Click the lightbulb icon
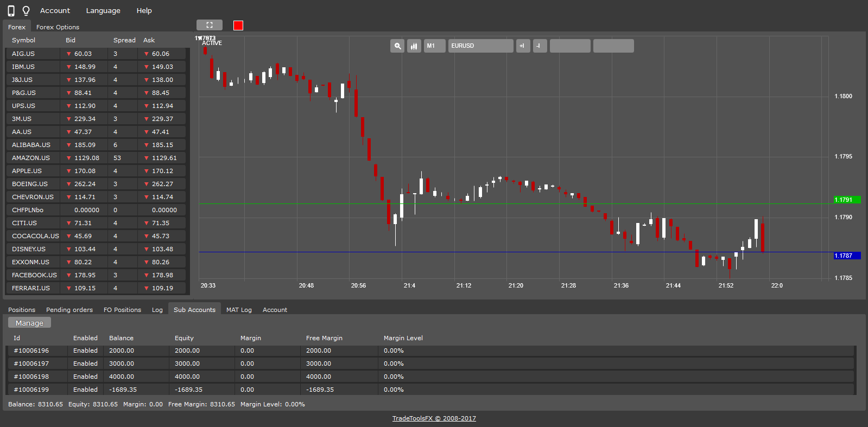Image resolution: width=868 pixels, height=427 pixels. click(26, 11)
